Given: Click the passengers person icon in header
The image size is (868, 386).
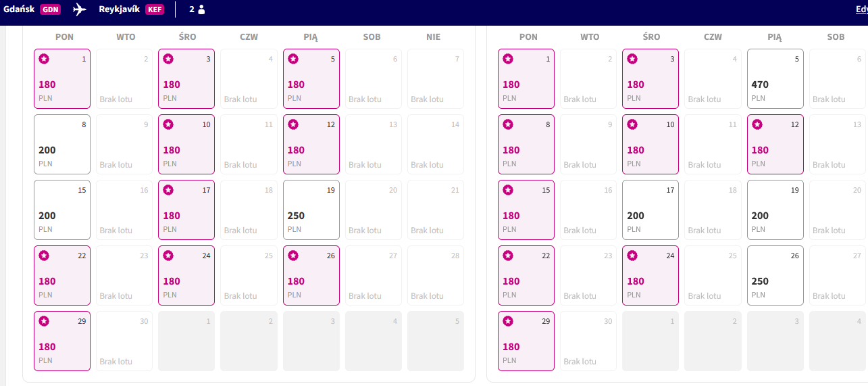Looking at the screenshot, I should pos(201,9).
